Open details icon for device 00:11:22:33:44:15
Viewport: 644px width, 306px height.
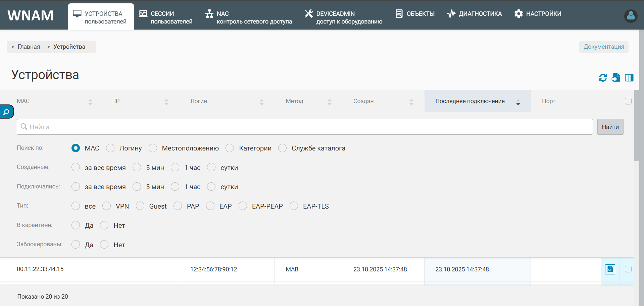point(610,269)
